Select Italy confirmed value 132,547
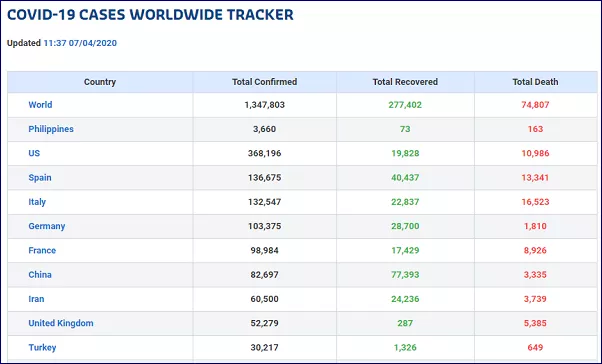602x364 pixels. tap(265, 202)
